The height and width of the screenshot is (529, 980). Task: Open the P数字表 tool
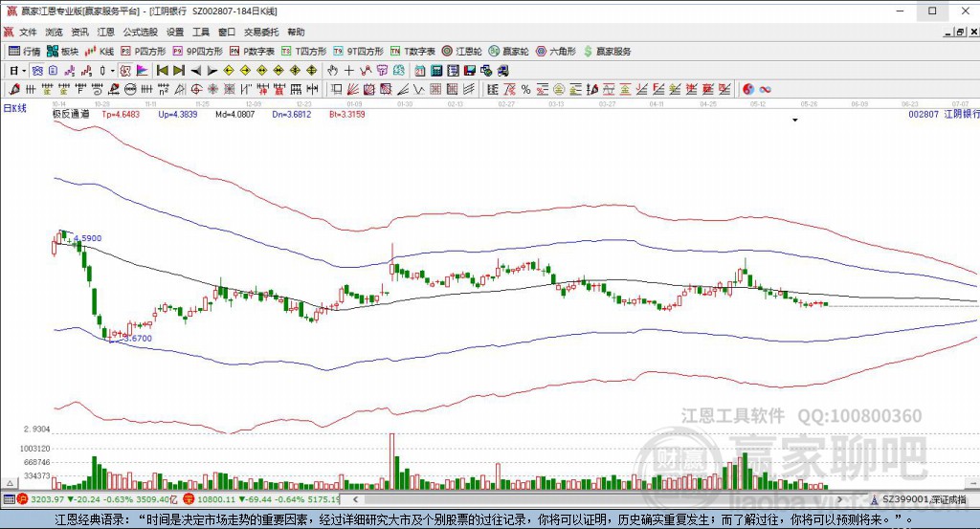[x=252, y=52]
